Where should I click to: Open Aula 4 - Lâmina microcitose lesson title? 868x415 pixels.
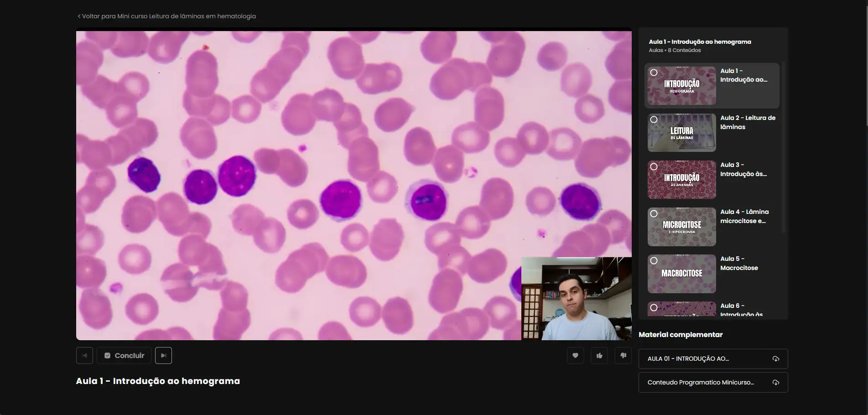[744, 216]
